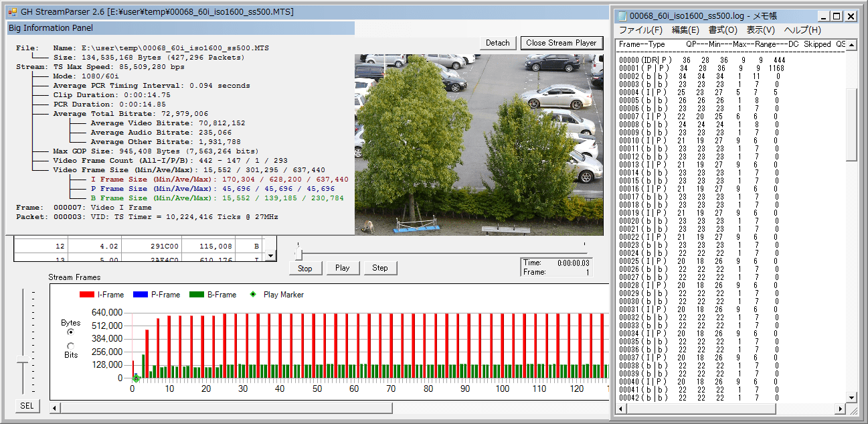Click left arrow of Stream Frames scrollbar
The width and height of the screenshot is (868, 424).
coord(55,408)
